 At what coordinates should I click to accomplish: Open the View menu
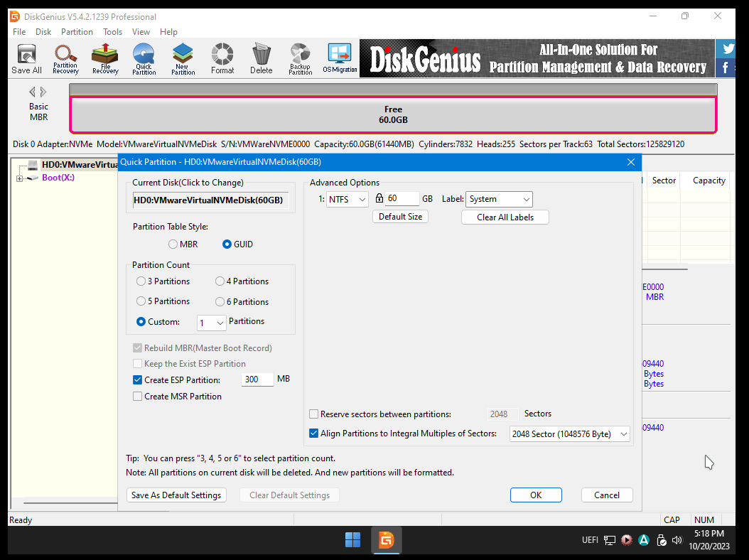pos(141,32)
